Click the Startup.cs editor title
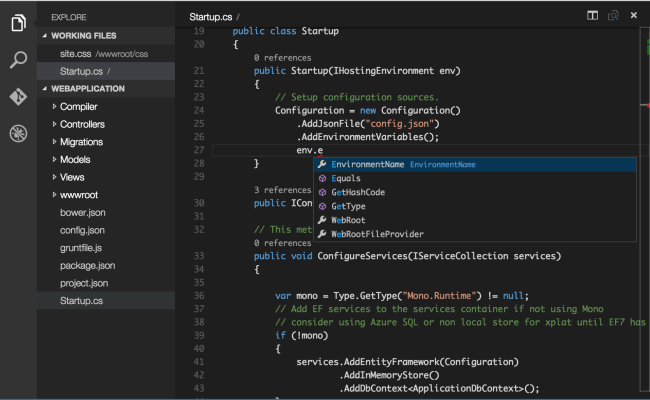 (x=211, y=17)
